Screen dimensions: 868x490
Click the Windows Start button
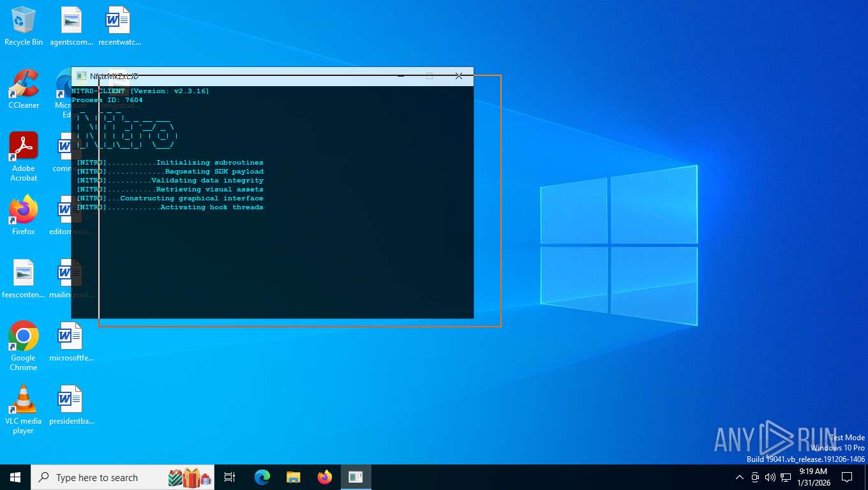click(15, 477)
